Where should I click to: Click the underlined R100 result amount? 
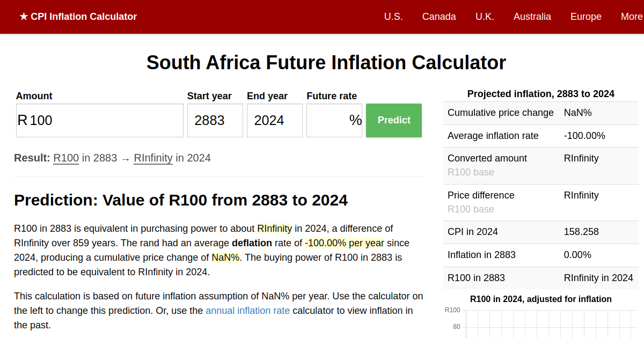[x=66, y=158]
